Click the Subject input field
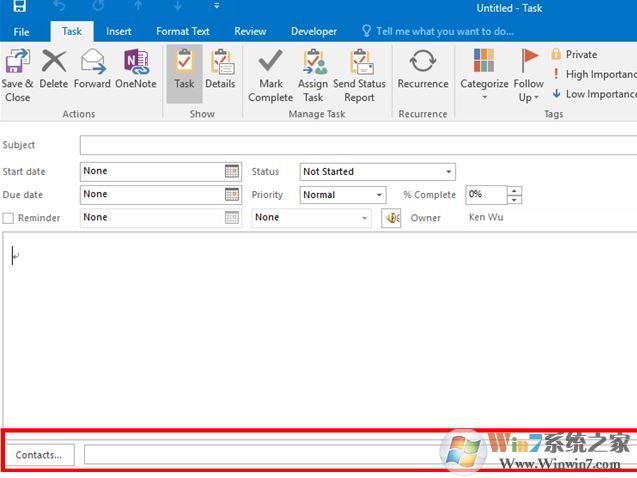 pos(357,145)
